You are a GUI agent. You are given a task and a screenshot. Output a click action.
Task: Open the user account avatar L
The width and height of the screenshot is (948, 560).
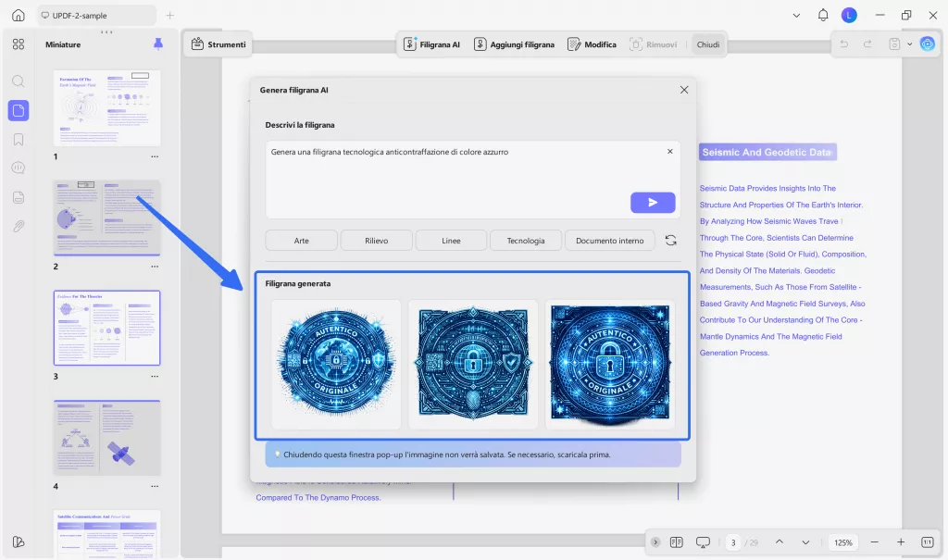[x=849, y=15]
